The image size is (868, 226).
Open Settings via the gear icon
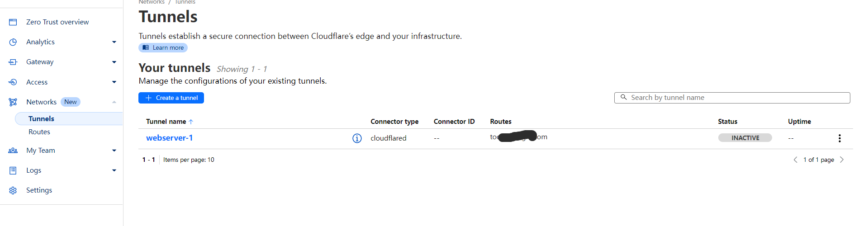[x=13, y=190]
